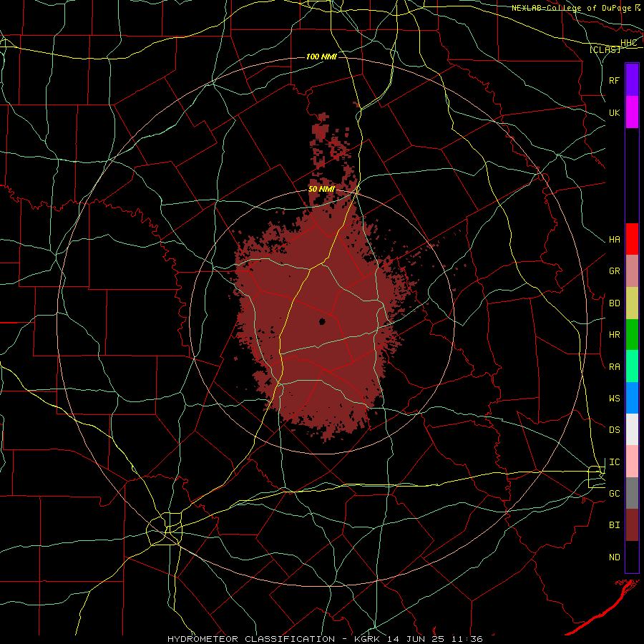Click the GR pink-brown legend swatch

(632, 270)
